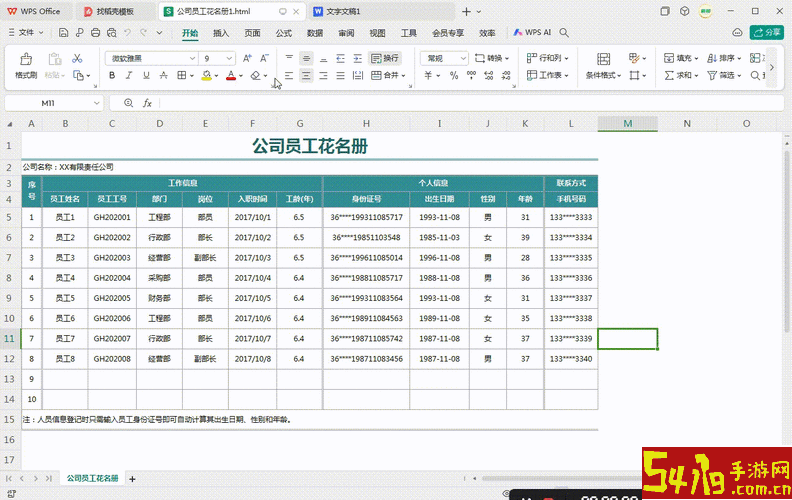Click the Format Painter (格式刷) icon
The width and height of the screenshot is (792, 500).
pyautogui.click(x=26, y=60)
